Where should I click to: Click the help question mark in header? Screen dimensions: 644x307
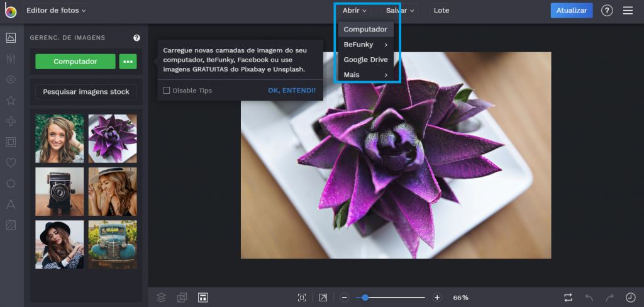(607, 11)
